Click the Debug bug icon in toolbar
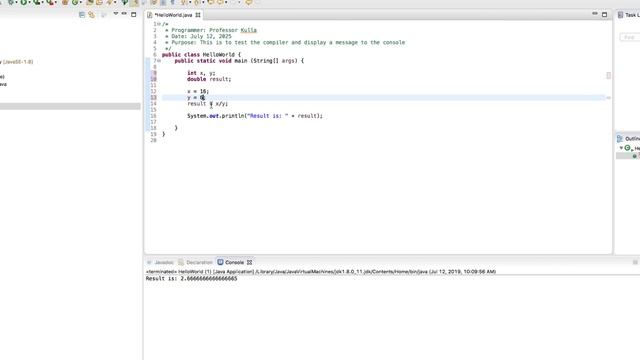 click(11, 2)
